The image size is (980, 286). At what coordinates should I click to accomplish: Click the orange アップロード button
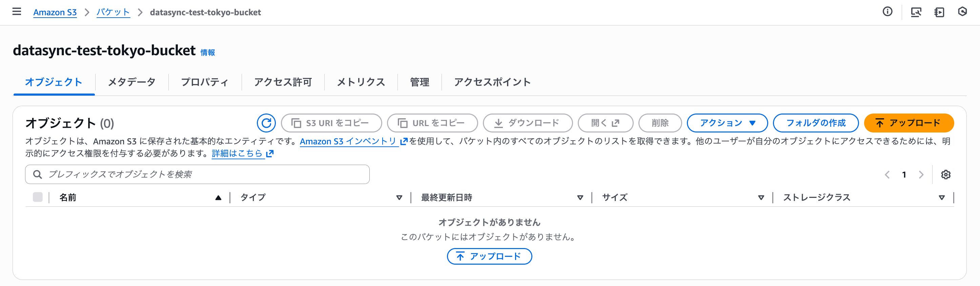coord(908,123)
